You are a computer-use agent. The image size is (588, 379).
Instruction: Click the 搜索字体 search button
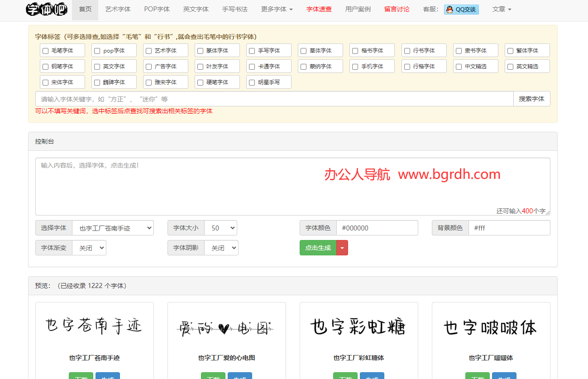(x=532, y=99)
